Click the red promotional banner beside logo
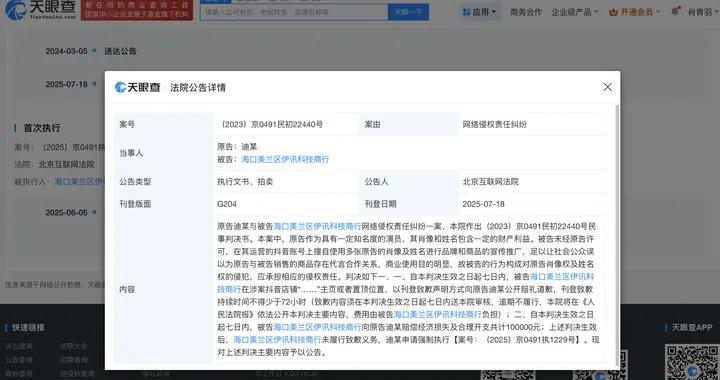Image resolution: width=720 pixels, height=380 pixels. (x=137, y=10)
